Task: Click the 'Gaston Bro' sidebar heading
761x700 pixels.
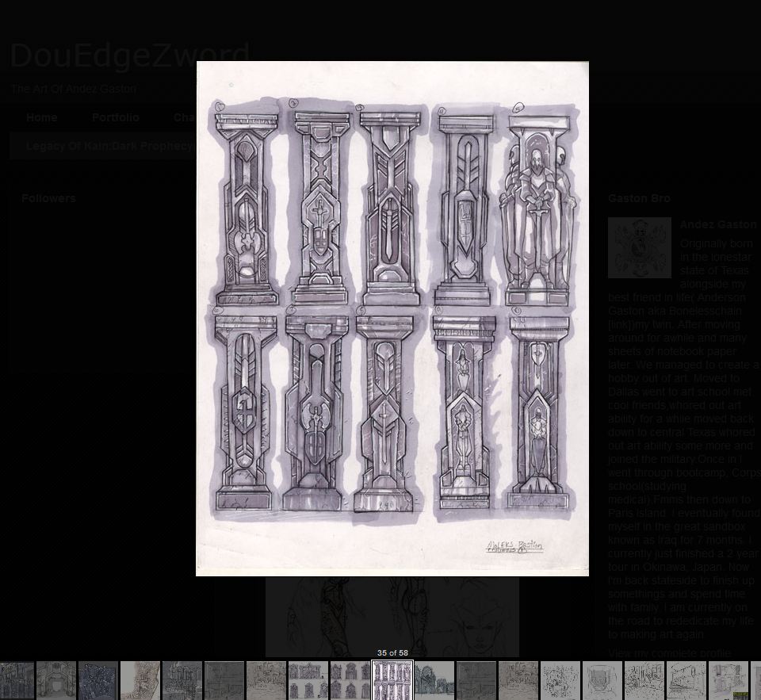Action: click(x=639, y=198)
